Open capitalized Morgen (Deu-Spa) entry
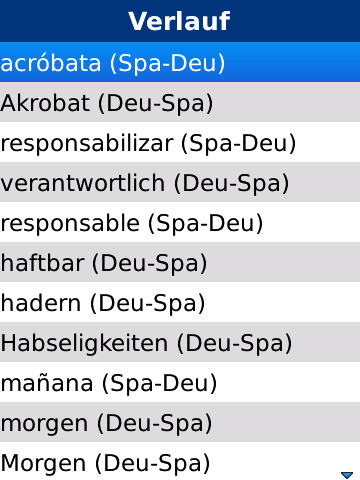This screenshot has height=480, width=360. pyautogui.click(x=180, y=461)
